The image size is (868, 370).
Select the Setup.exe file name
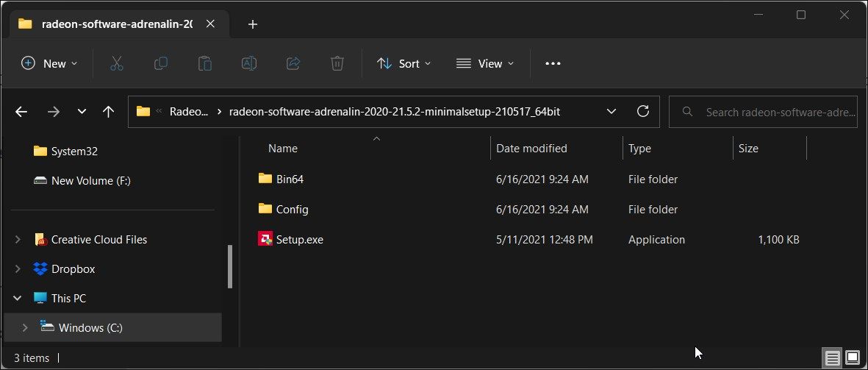point(299,240)
